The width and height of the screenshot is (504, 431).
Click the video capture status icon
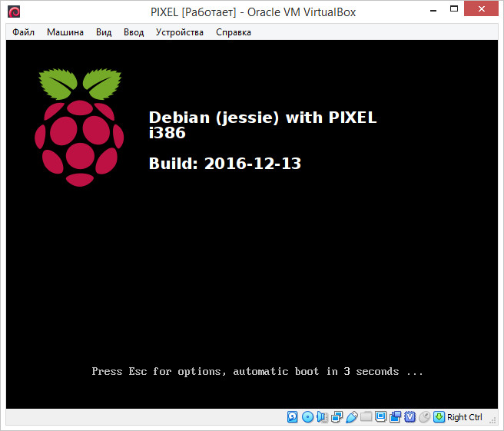[x=396, y=417]
